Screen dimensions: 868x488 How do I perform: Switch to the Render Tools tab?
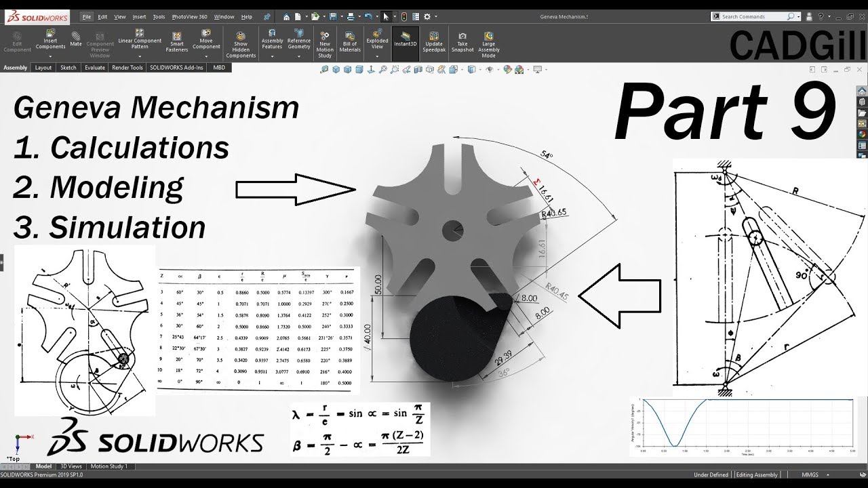point(127,68)
